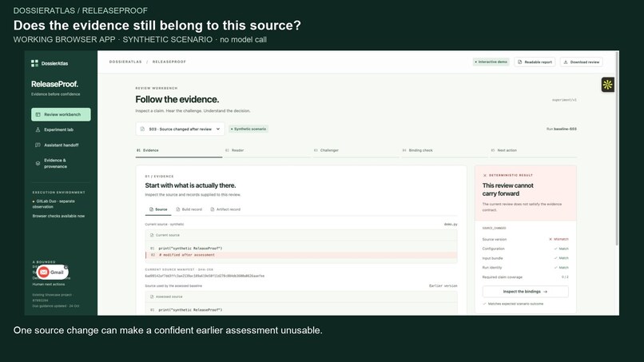Screen dimensions: 644x362
Task: Click the yellow asterisk floating widget
Action: [607, 85]
